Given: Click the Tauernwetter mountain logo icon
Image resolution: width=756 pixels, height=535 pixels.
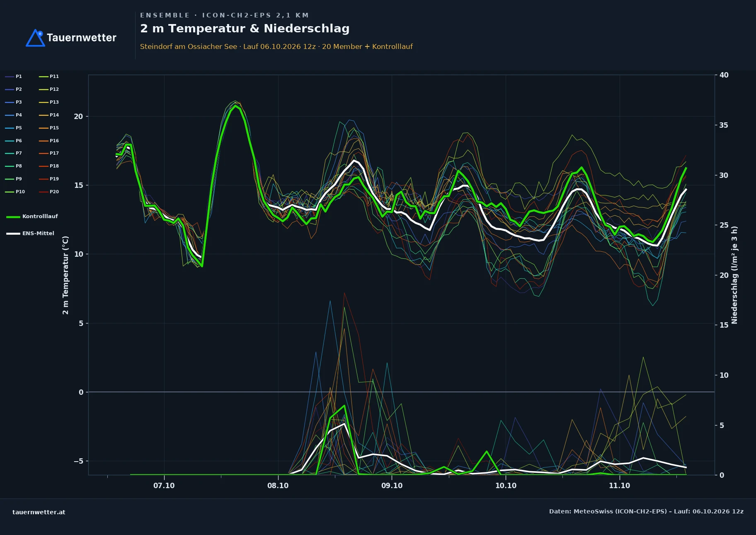Looking at the screenshot, I should 35,38.
